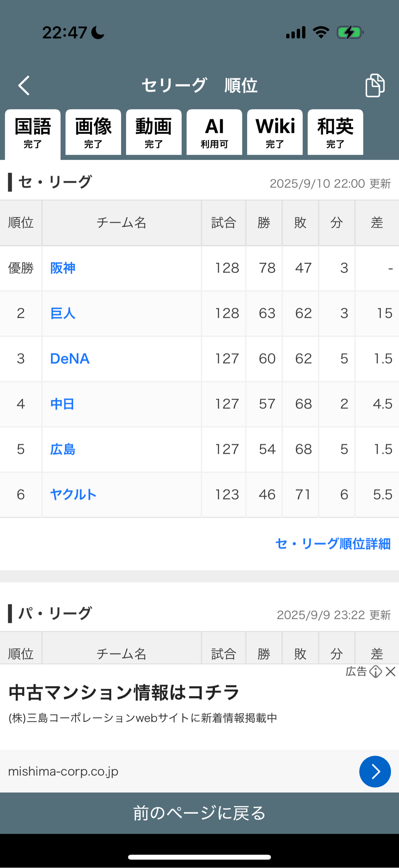Open the 阪神 team link

(63, 268)
